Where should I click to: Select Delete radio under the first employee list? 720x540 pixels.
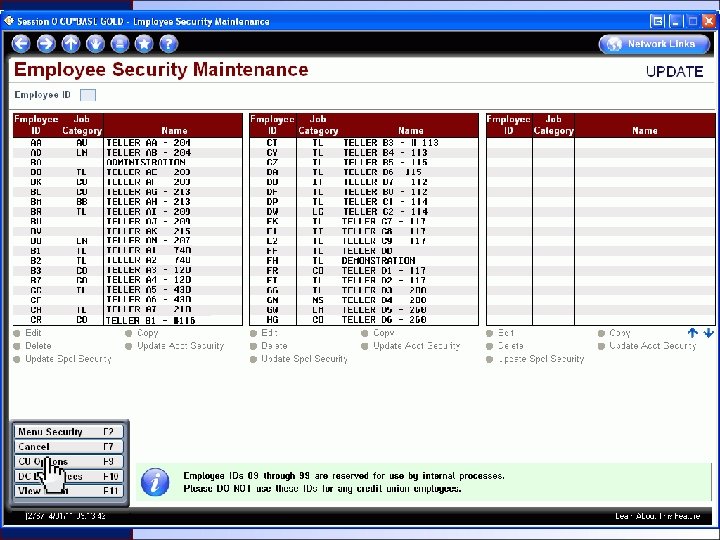[x=17, y=346]
